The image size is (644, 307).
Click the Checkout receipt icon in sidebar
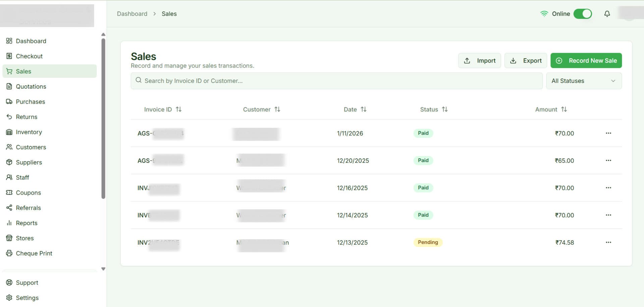9,56
